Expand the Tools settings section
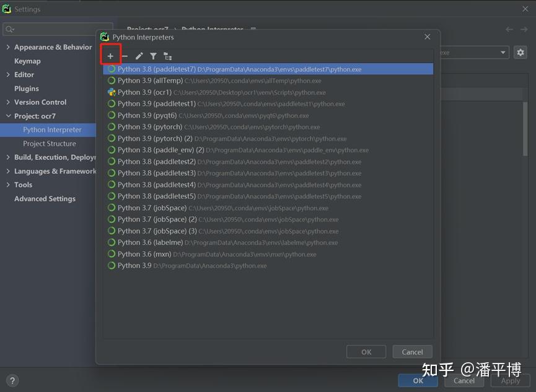This screenshot has width=536, height=392. [x=8, y=185]
